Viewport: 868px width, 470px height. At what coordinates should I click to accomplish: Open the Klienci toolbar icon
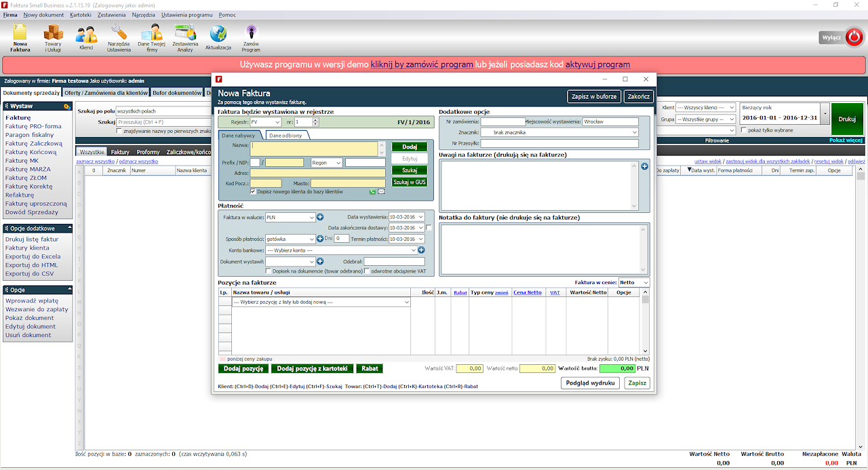[86, 38]
